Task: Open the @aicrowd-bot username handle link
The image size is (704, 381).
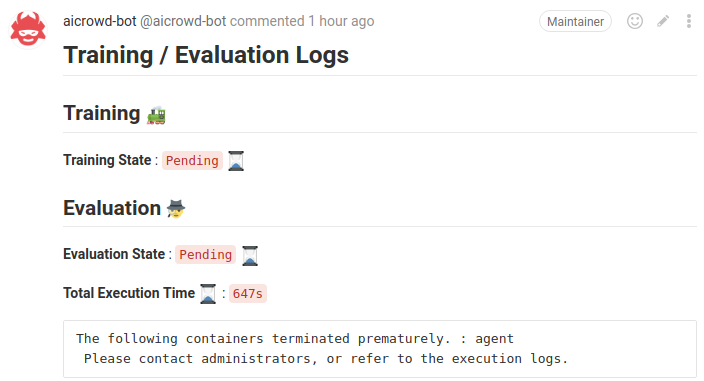Action: 183,21
